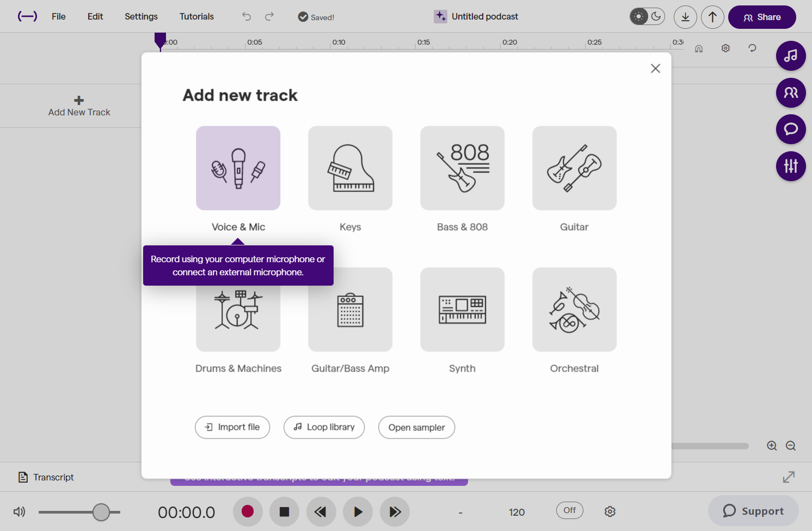Pick the Bass & 808 track icon
Image resolution: width=812 pixels, height=531 pixels.
pyautogui.click(x=462, y=168)
